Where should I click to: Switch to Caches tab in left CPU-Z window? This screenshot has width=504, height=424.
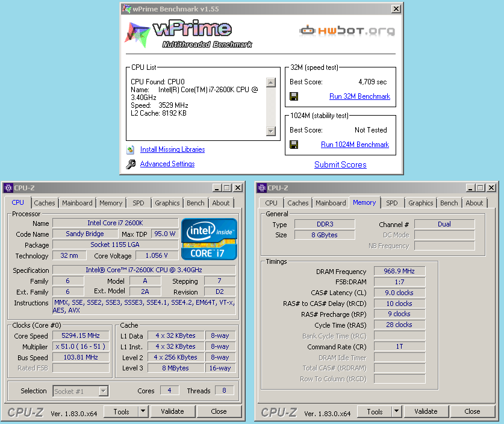point(45,203)
